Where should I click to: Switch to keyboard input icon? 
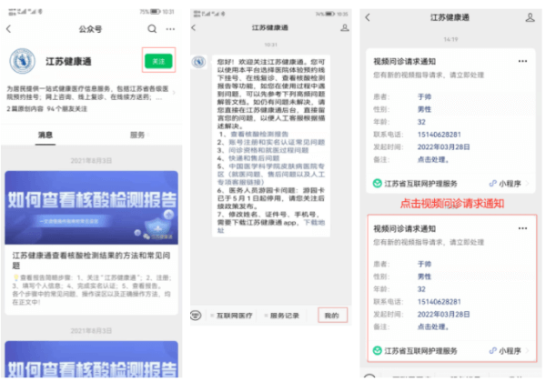[x=196, y=316]
